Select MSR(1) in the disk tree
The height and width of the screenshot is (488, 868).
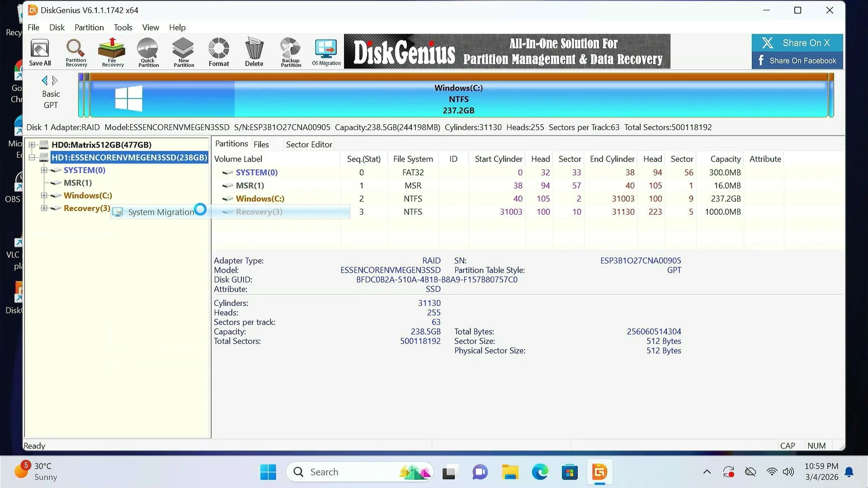[78, 183]
